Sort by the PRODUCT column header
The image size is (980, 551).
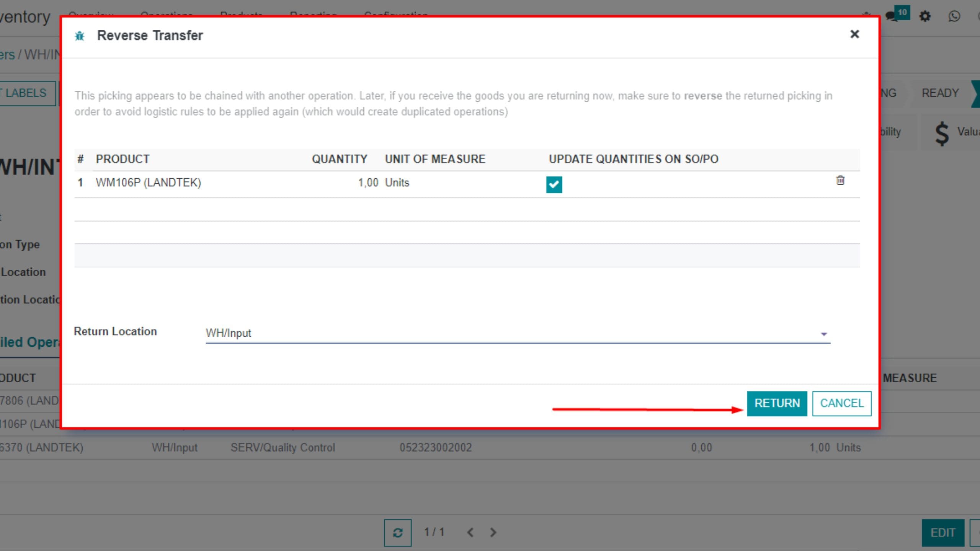point(122,159)
